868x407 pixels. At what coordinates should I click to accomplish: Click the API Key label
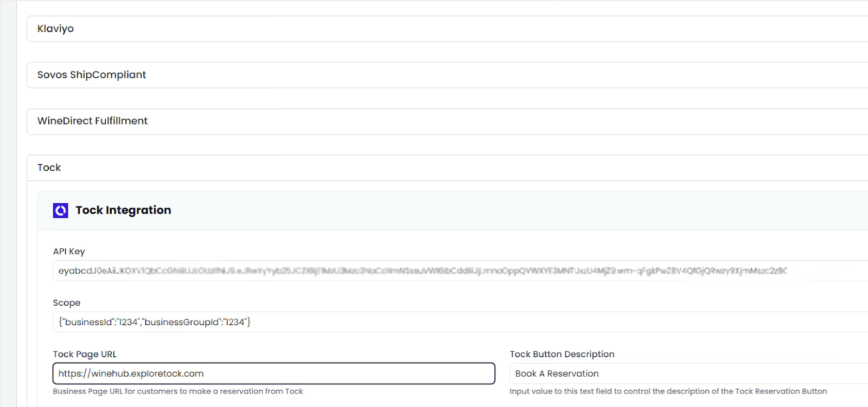69,251
